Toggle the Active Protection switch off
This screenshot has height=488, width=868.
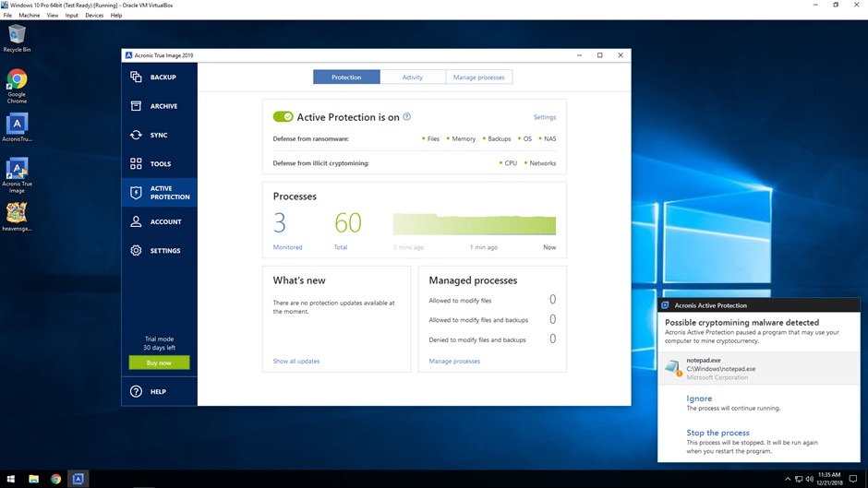(x=283, y=117)
